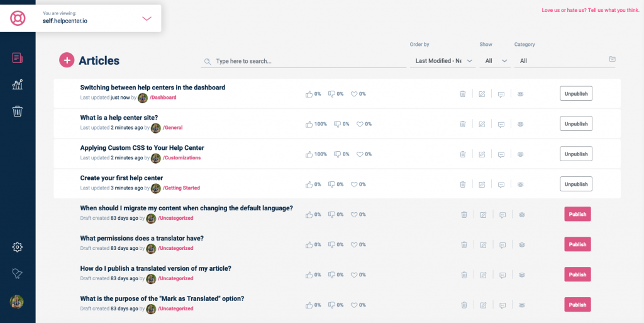This screenshot has height=323, width=644.
Task: Toggle eye icon for 'How do I publish a translated version'
Action: tap(521, 275)
